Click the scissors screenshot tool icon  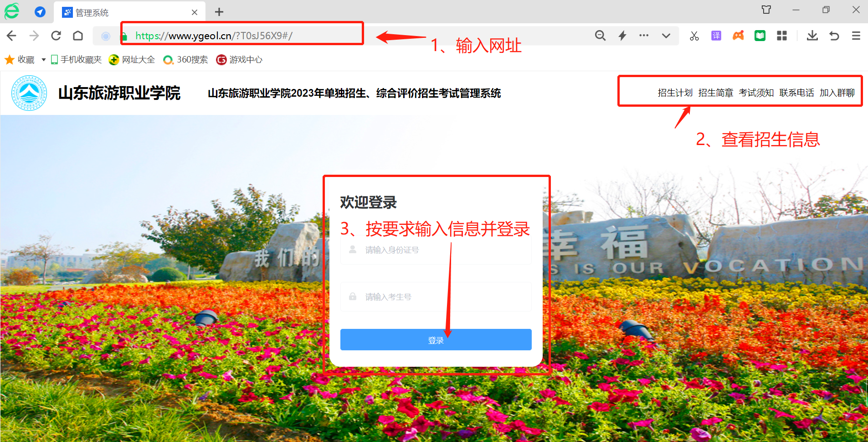click(x=694, y=36)
